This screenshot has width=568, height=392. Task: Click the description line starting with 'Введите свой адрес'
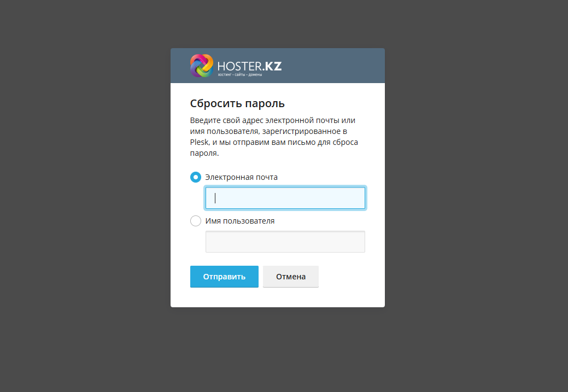click(x=273, y=120)
